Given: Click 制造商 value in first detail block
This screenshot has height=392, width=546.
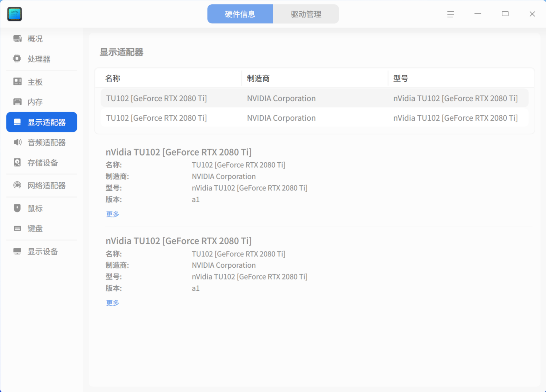Looking at the screenshot, I should click(x=224, y=176).
